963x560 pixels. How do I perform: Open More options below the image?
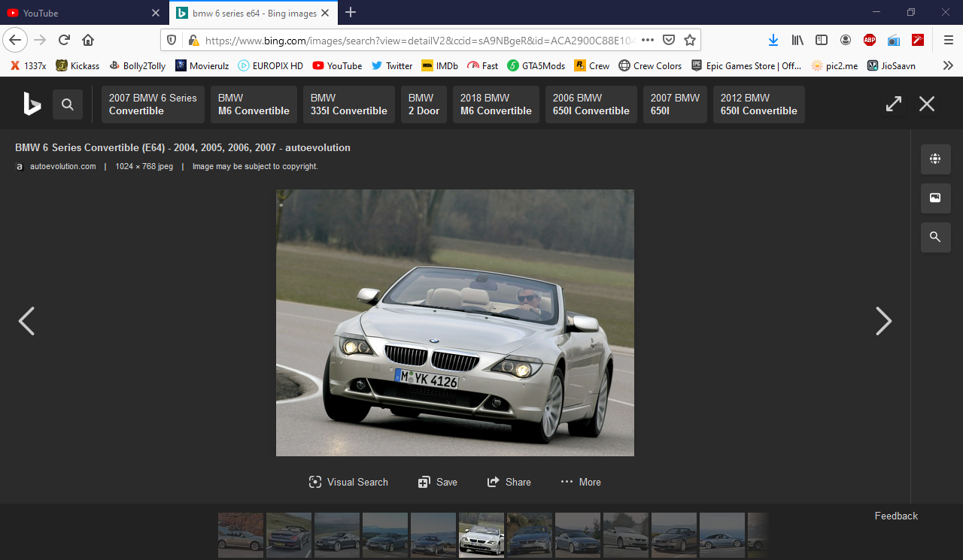580,482
